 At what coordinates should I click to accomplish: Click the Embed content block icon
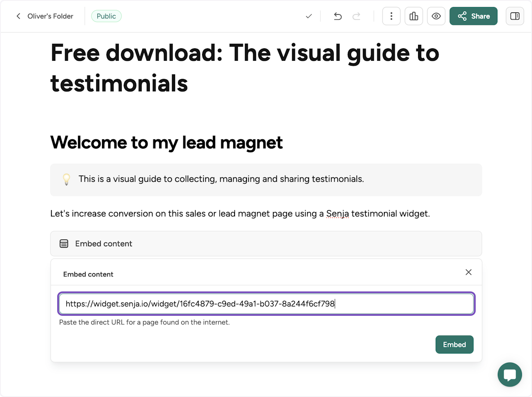point(64,244)
